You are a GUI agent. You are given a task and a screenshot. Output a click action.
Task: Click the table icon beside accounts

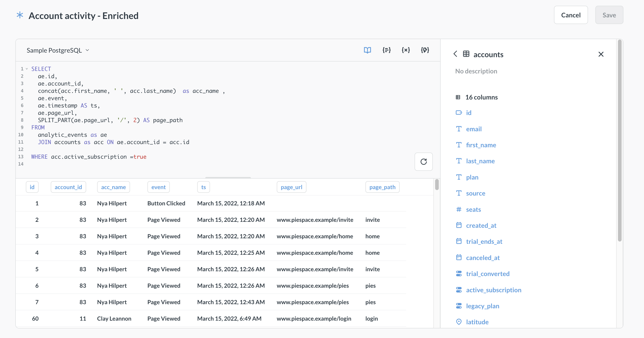tap(466, 54)
